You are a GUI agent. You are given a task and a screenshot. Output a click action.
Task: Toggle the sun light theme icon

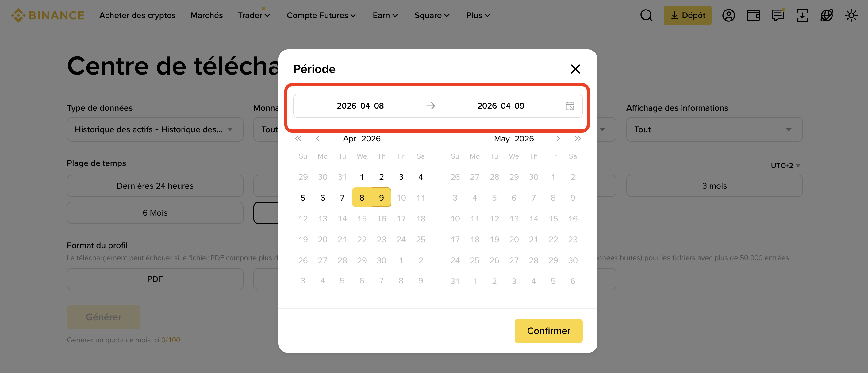pos(851,16)
